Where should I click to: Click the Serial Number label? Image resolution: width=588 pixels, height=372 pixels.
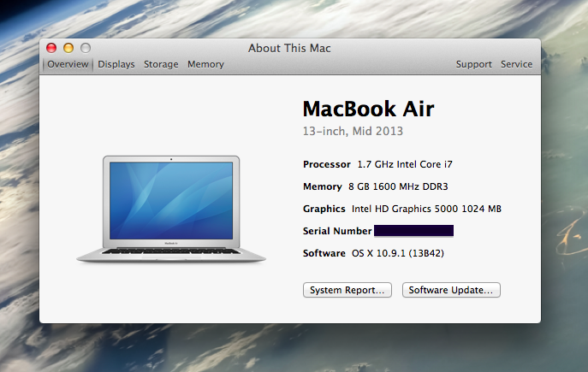pos(337,231)
